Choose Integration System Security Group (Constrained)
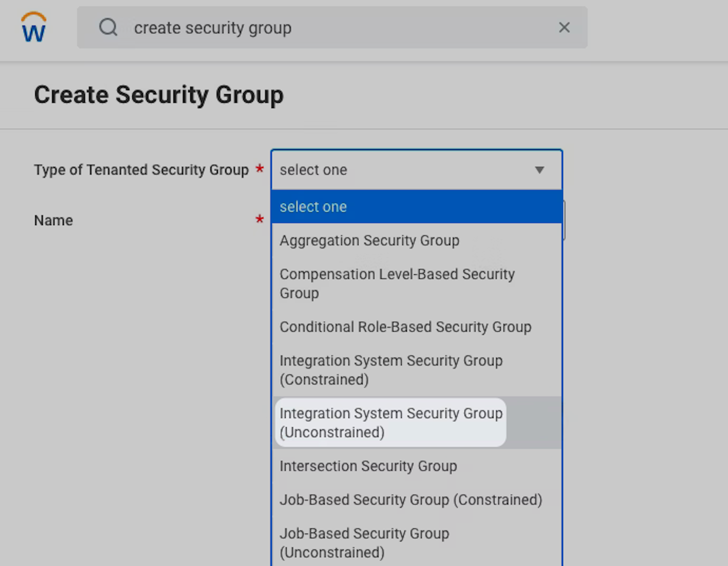728x566 pixels. coord(391,370)
